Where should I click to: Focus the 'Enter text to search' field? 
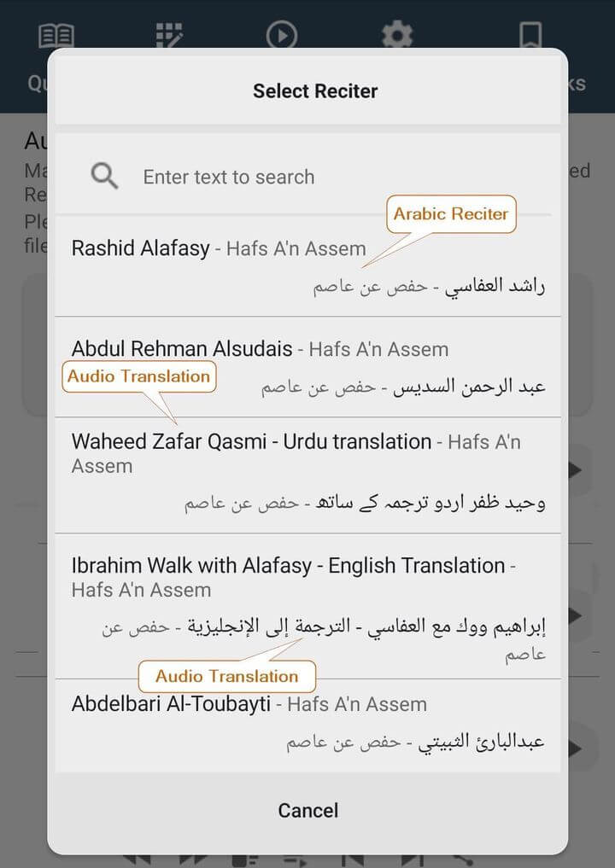(x=307, y=177)
